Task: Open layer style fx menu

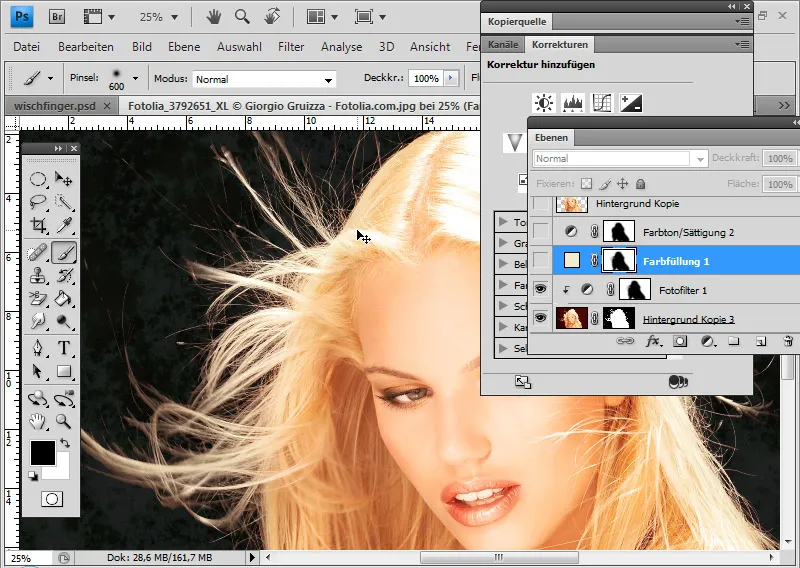Action: (653, 341)
